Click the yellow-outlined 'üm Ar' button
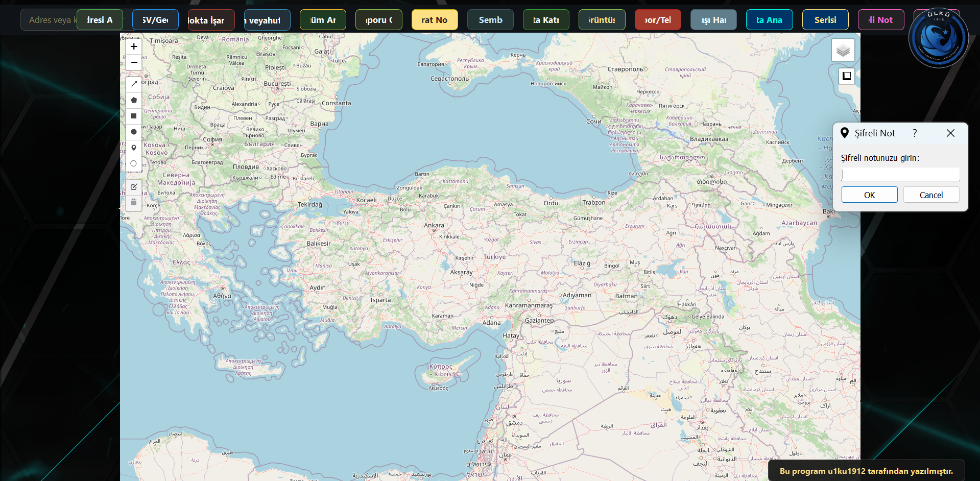This screenshot has height=481, width=980. (323, 20)
